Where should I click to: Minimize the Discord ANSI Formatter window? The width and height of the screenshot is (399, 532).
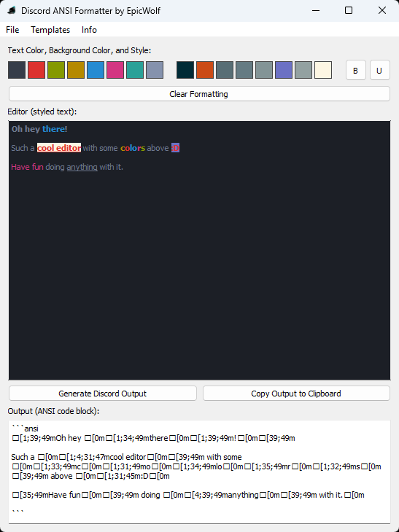[x=316, y=10]
